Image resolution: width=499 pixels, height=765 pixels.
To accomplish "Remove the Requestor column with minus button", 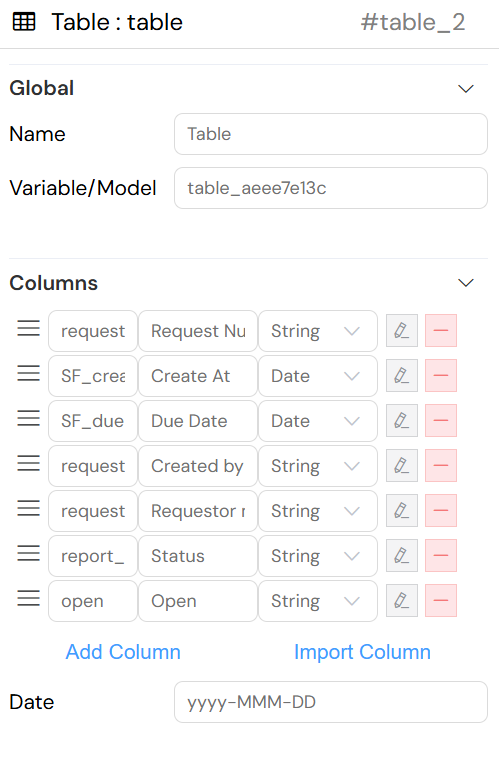I will (440, 510).
